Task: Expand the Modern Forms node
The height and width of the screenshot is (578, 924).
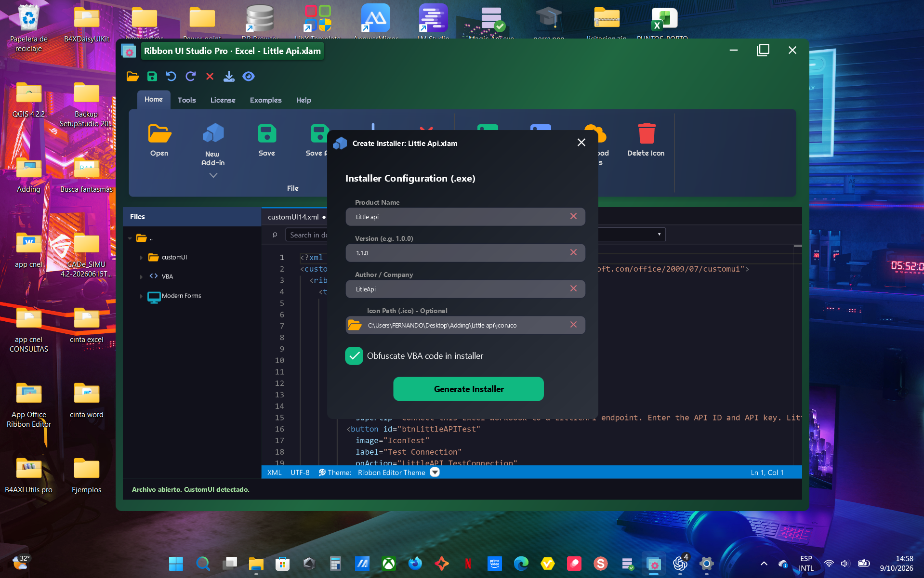Action: pos(141,296)
